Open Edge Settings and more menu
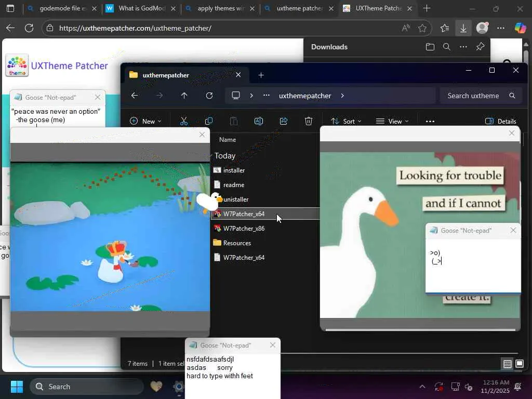 [501, 28]
